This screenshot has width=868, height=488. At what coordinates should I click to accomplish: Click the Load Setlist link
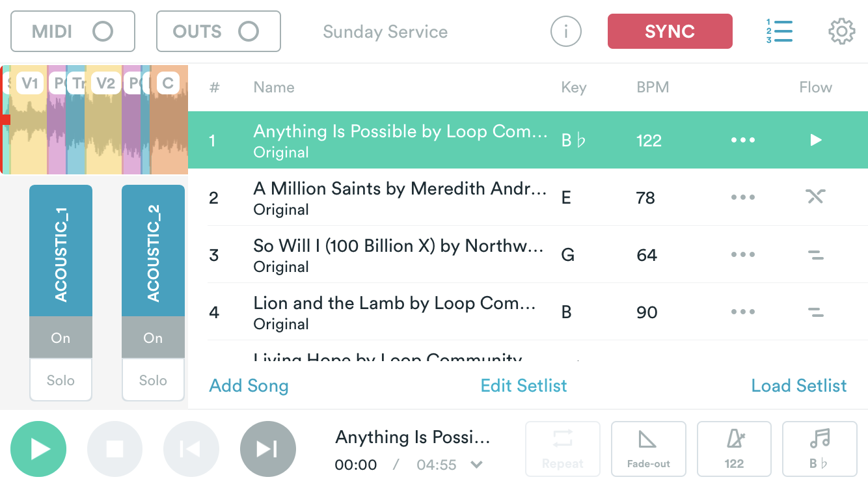click(799, 385)
